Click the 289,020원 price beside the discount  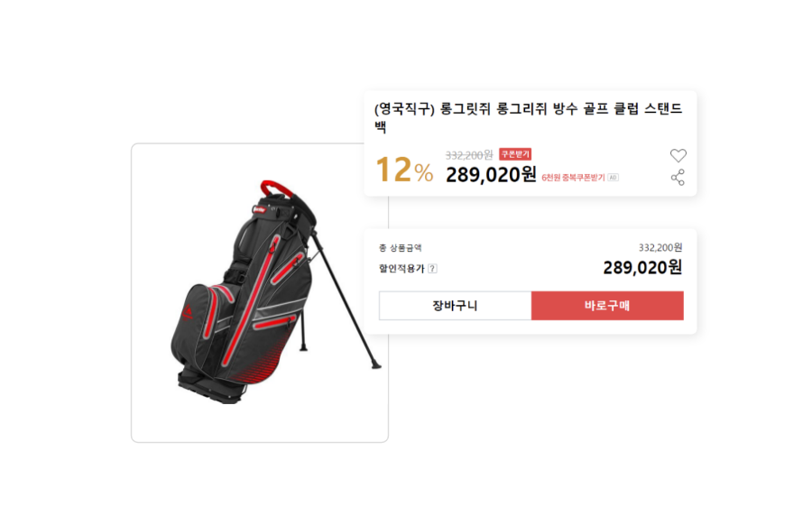tap(491, 175)
